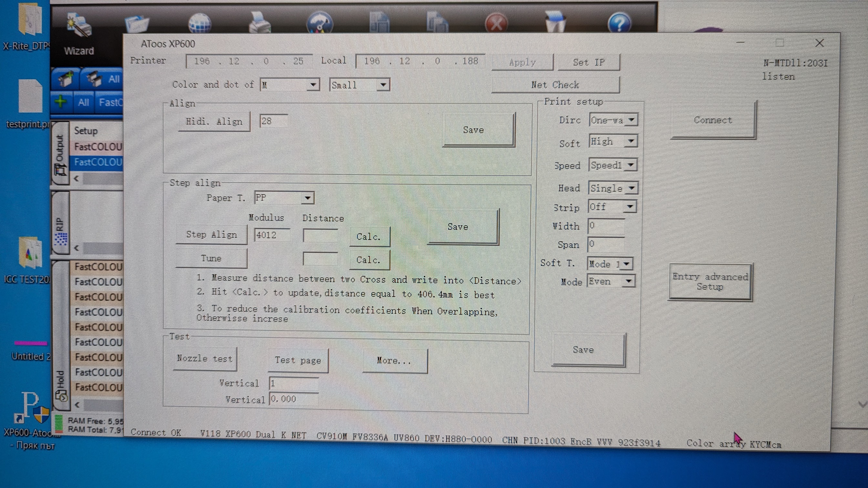Open the folder icon in the toolbar

(137, 24)
